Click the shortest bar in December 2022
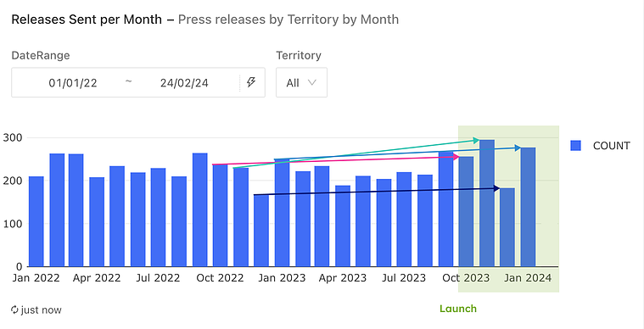Screen dimensions: 644x329 [x=261, y=231]
